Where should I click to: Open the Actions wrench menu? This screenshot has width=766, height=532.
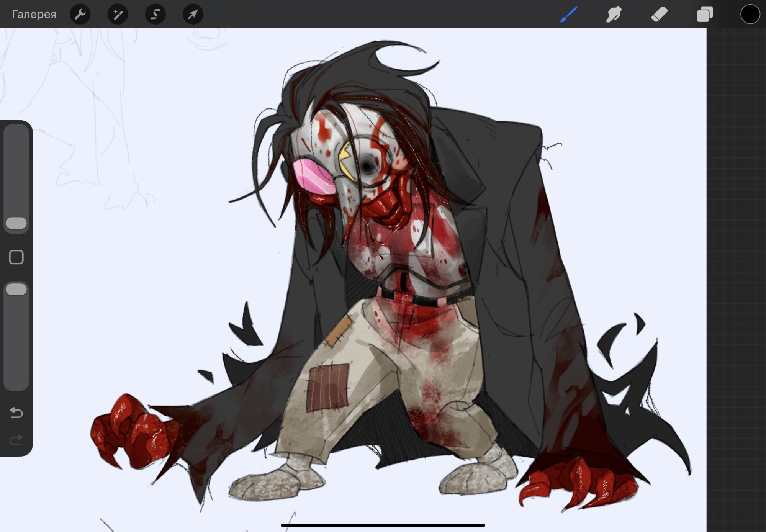(x=80, y=15)
